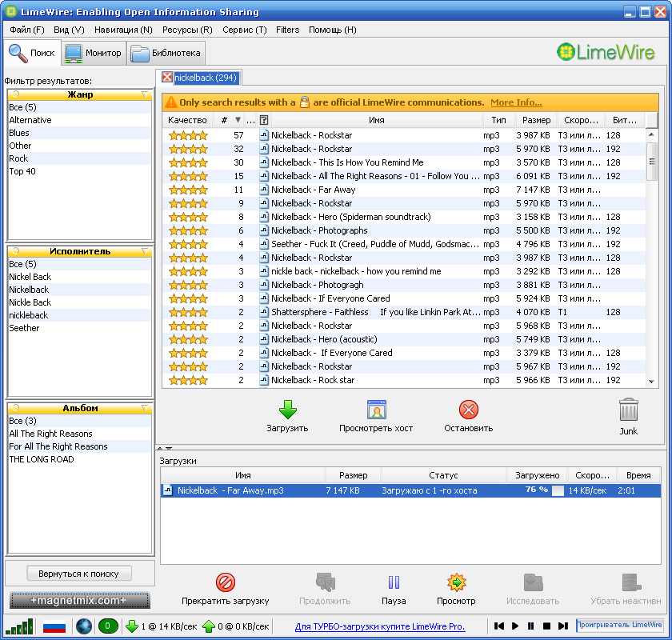Open the LimeWire Pro turbo download link
This screenshot has width=672, height=640.
coord(380,626)
